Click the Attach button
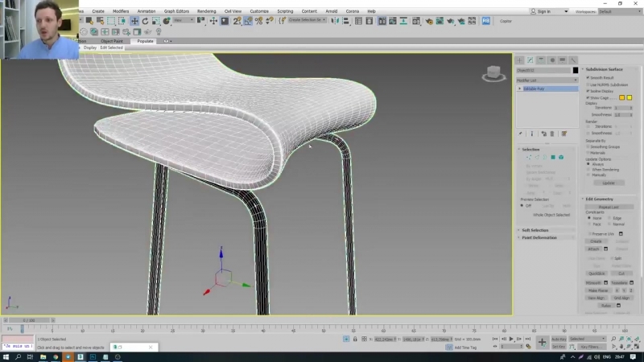The image size is (644, 362). coord(593,249)
